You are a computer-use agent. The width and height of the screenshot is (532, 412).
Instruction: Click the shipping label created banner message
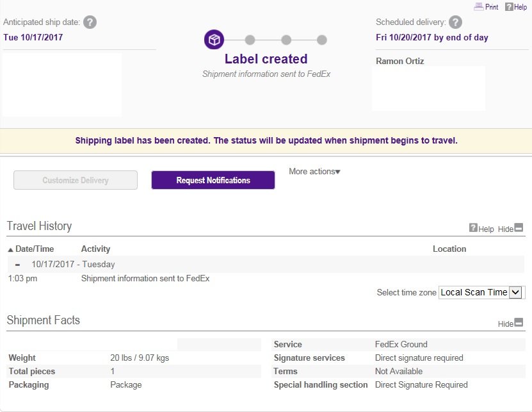tap(266, 140)
